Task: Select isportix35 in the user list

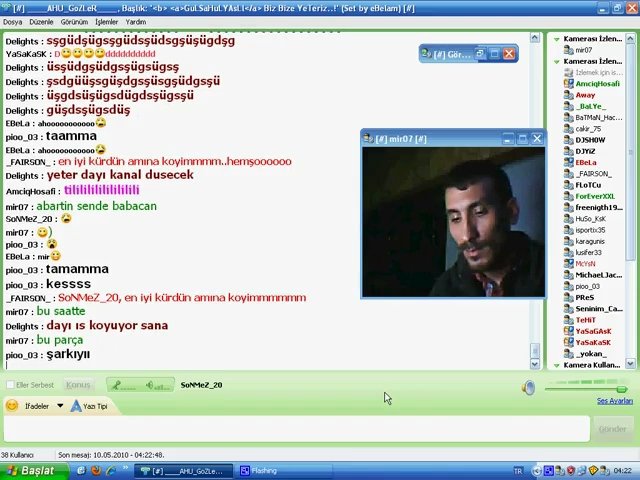Action: coord(590,230)
